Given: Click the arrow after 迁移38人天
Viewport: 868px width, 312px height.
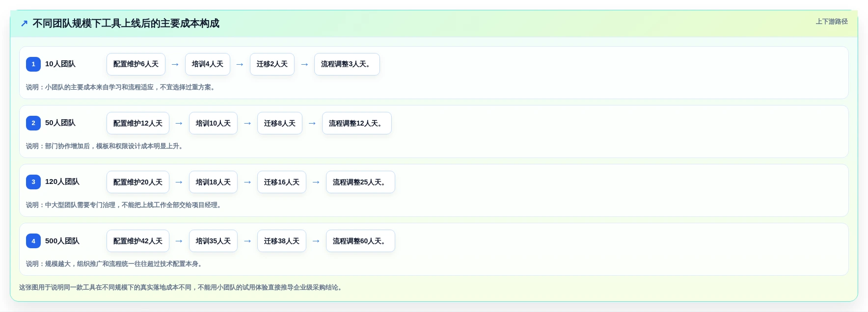Looking at the screenshot, I should pyautogui.click(x=316, y=241).
